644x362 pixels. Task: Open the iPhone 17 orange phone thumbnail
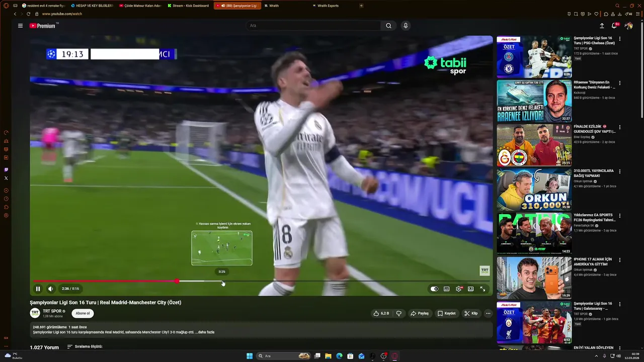(534, 278)
